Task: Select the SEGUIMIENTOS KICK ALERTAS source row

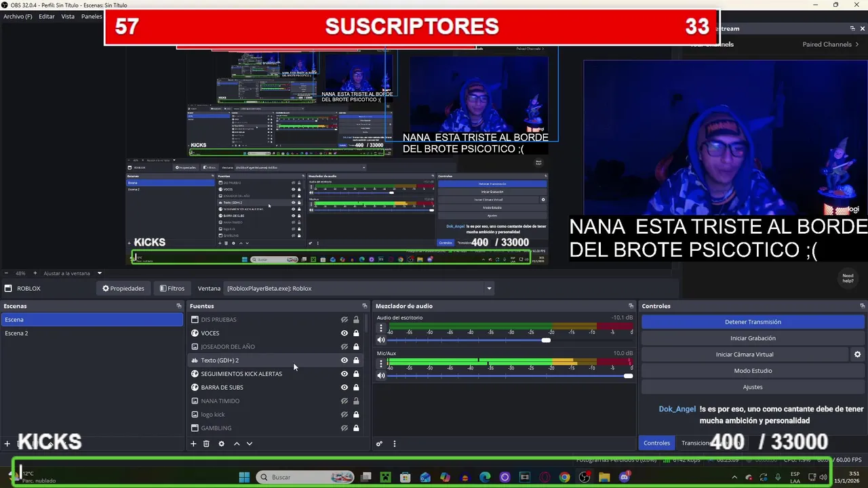Action: click(277, 374)
